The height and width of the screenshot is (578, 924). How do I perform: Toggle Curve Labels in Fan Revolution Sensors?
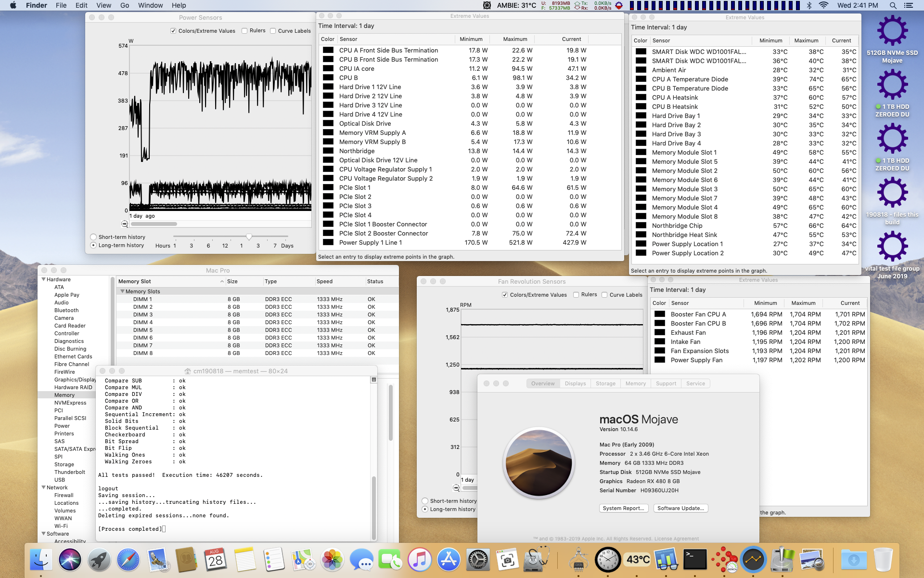[604, 295]
